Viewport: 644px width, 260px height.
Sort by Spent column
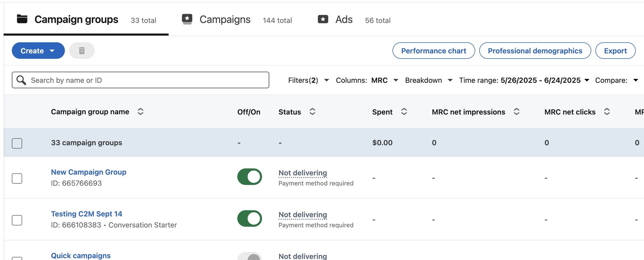point(404,112)
